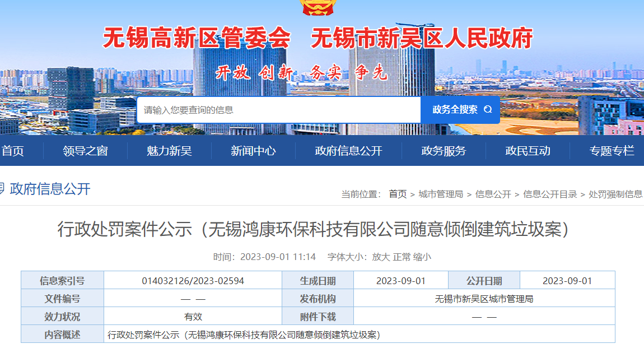Viewport: 644px width, 348px height.
Task: Click 首页 in the breadcrumb trail
Action: pyautogui.click(x=398, y=194)
